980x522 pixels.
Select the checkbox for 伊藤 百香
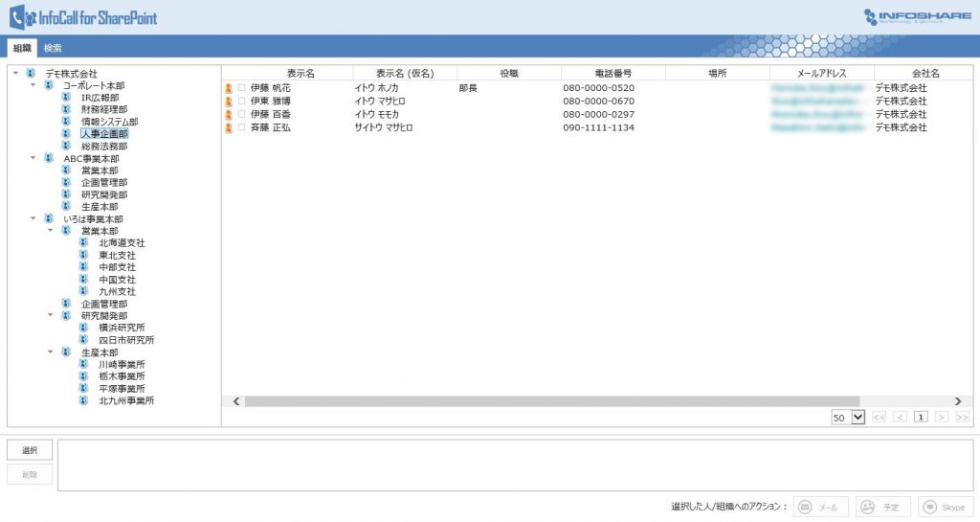pyautogui.click(x=242, y=114)
